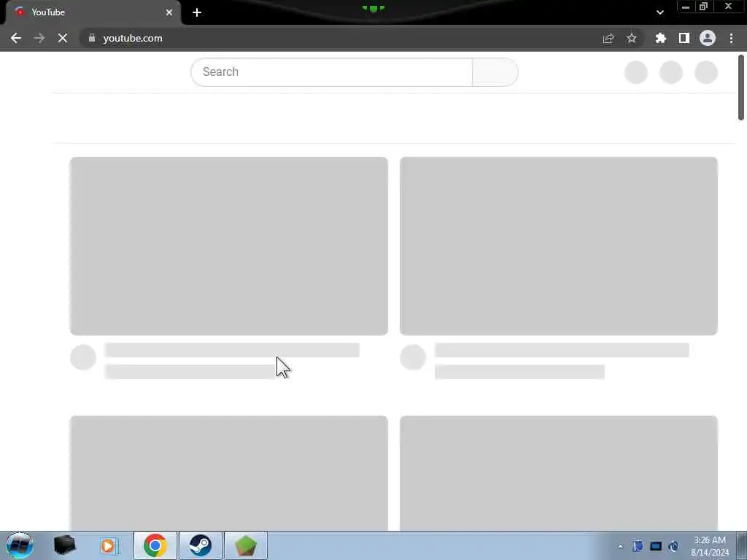Open the site security lock info
This screenshot has height=560, width=747.
(92, 38)
